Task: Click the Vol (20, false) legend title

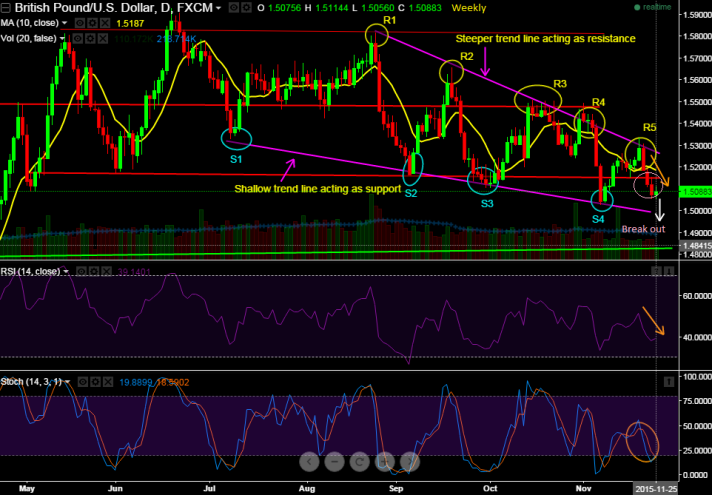Action: click(x=29, y=38)
